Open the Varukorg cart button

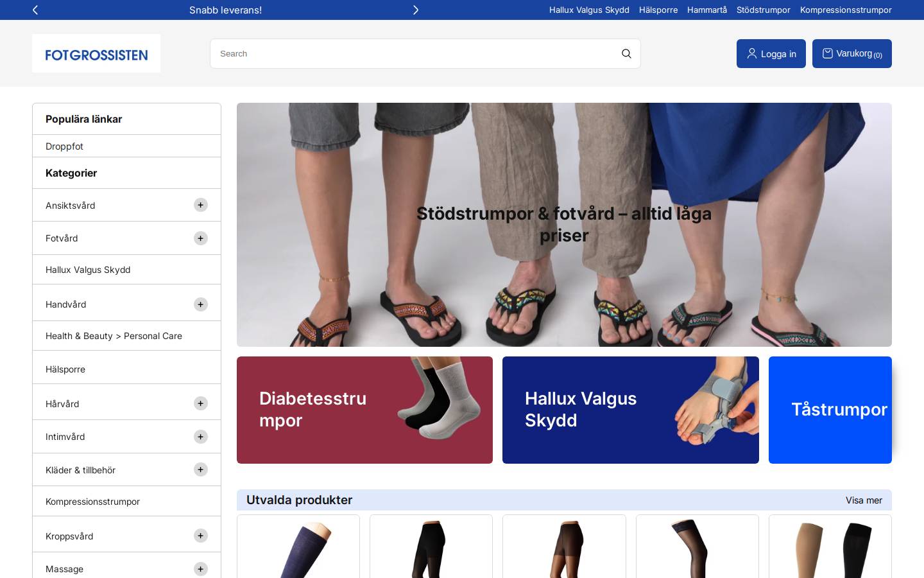852,54
